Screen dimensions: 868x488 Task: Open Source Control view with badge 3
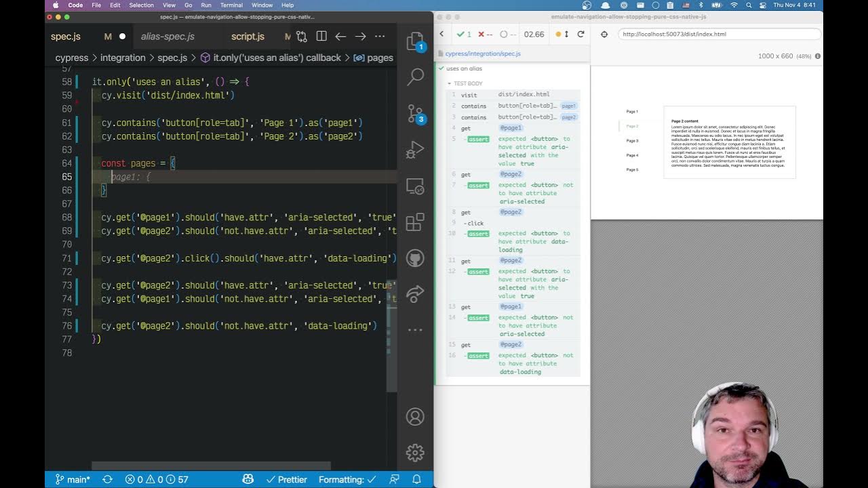coord(415,113)
